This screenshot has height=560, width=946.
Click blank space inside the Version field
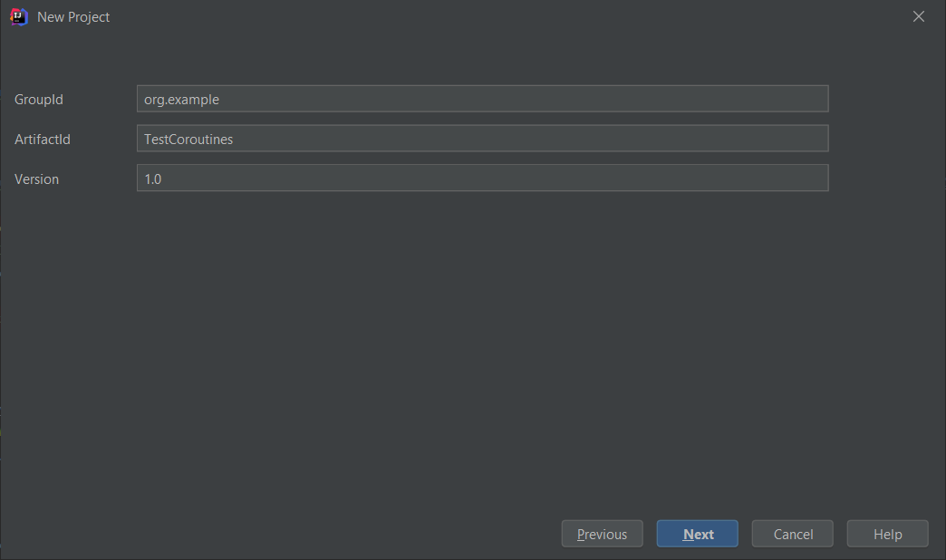(x=544, y=179)
